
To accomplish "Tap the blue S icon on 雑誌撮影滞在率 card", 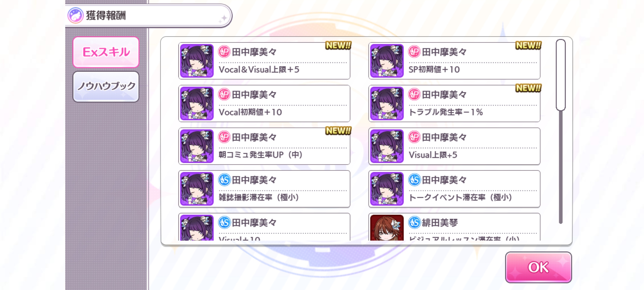I will tap(224, 180).
